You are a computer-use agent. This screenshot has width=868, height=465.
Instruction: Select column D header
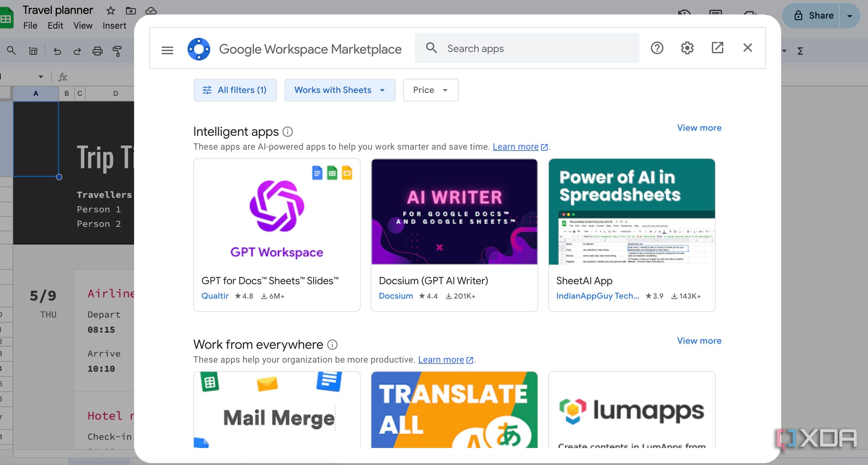116,93
